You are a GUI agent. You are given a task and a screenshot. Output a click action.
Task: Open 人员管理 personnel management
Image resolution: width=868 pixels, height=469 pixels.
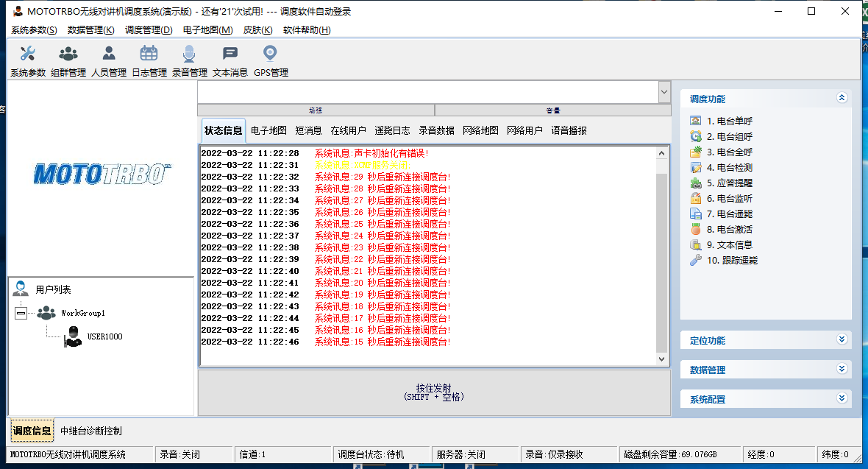109,61
